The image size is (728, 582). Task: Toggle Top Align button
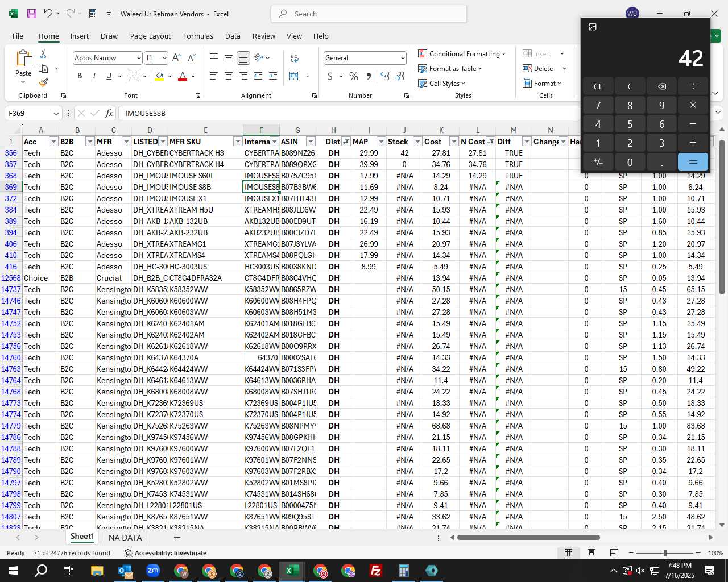tap(214, 58)
